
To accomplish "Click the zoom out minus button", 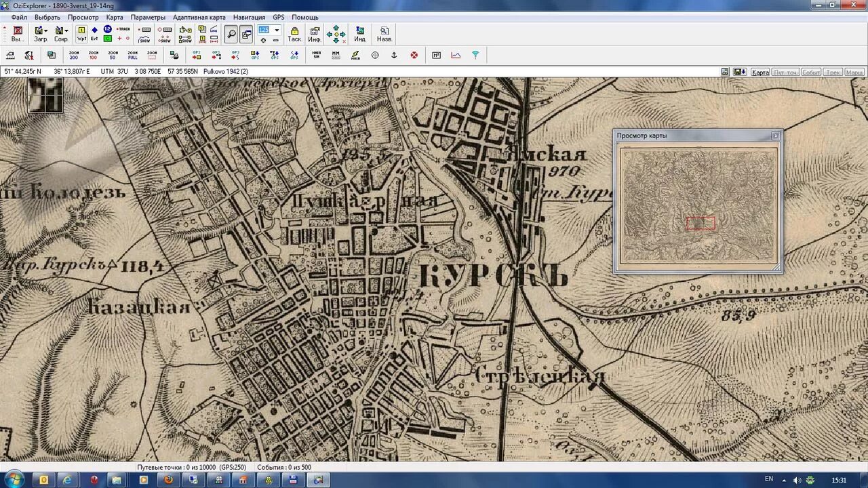I will click(x=275, y=41).
